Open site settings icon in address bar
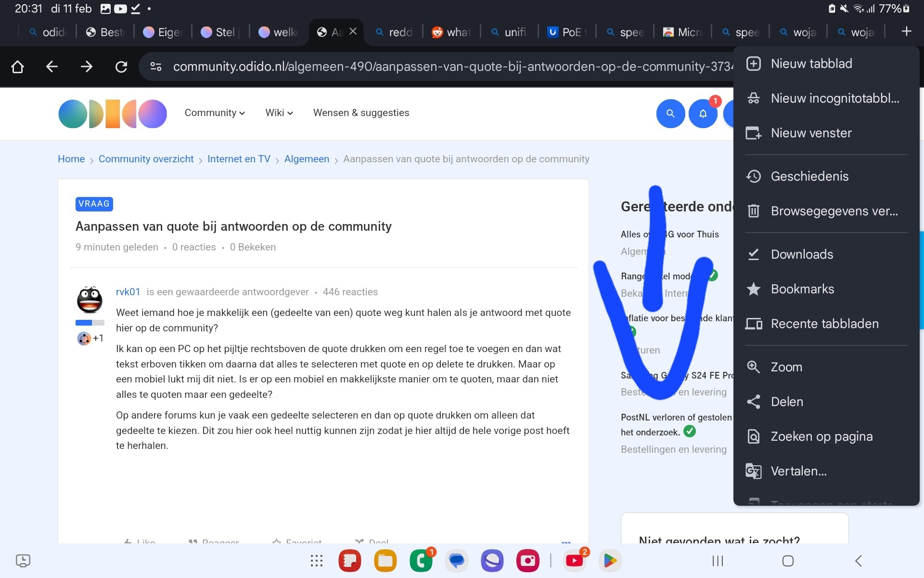This screenshot has width=924, height=578. tap(156, 66)
